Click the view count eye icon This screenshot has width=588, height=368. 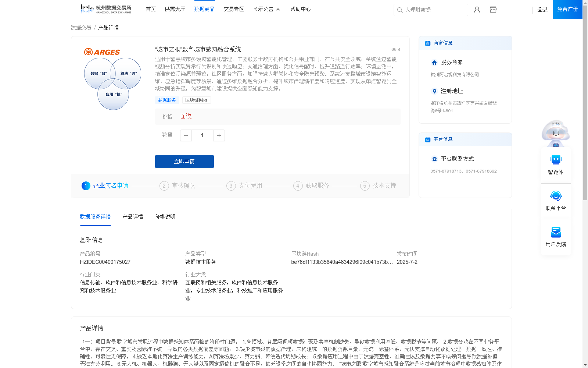[394, 50]
